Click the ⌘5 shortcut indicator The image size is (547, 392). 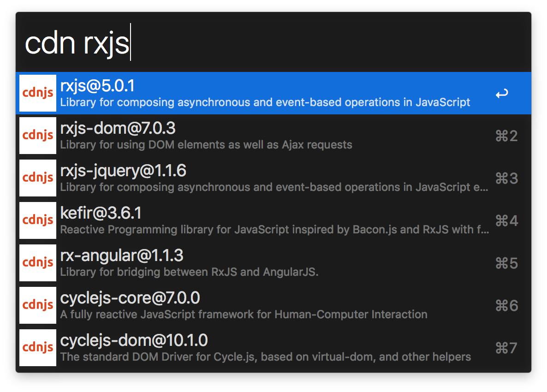[506, 263]
